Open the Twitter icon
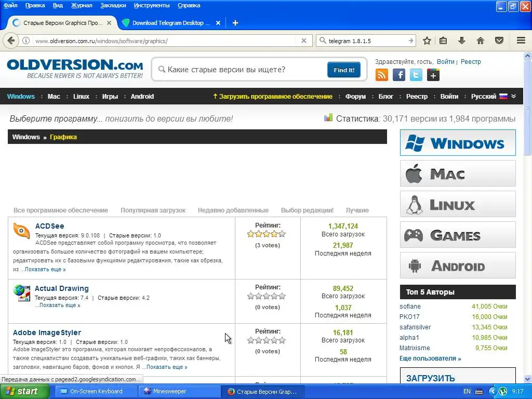The image size is (532, 399). coord(416,75)
